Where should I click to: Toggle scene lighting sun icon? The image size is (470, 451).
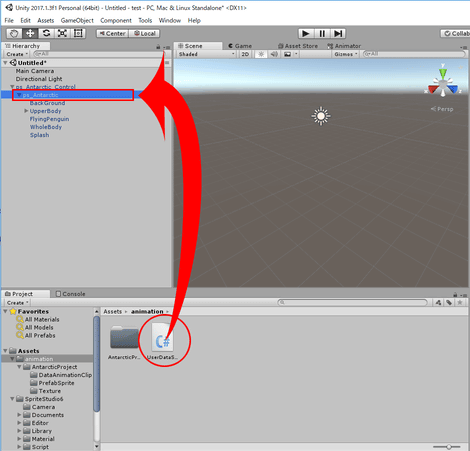tap(261, 54)
